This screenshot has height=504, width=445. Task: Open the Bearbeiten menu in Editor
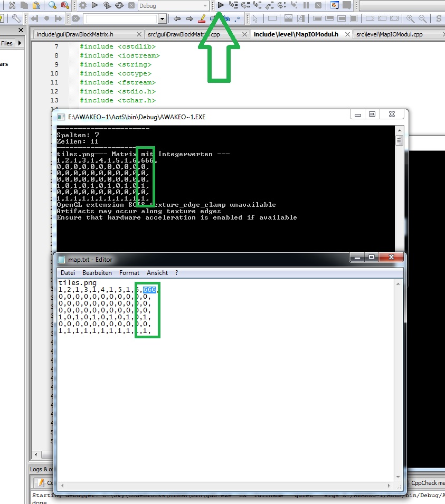pos(97,273)
